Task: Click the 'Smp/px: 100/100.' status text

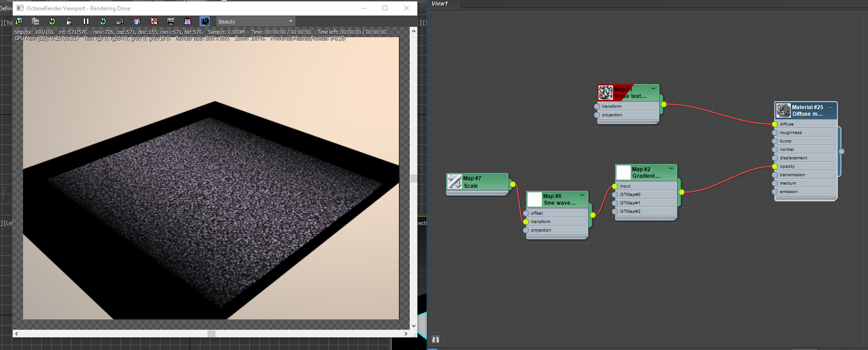Action: (x=34, y=32)
